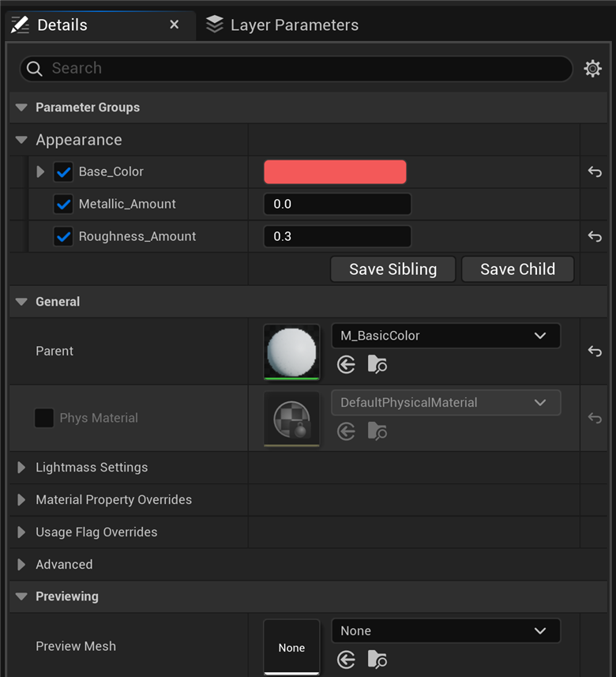Collapse the Previewing section
Viewport: 616px width, 677px height.
coord(21,596)
